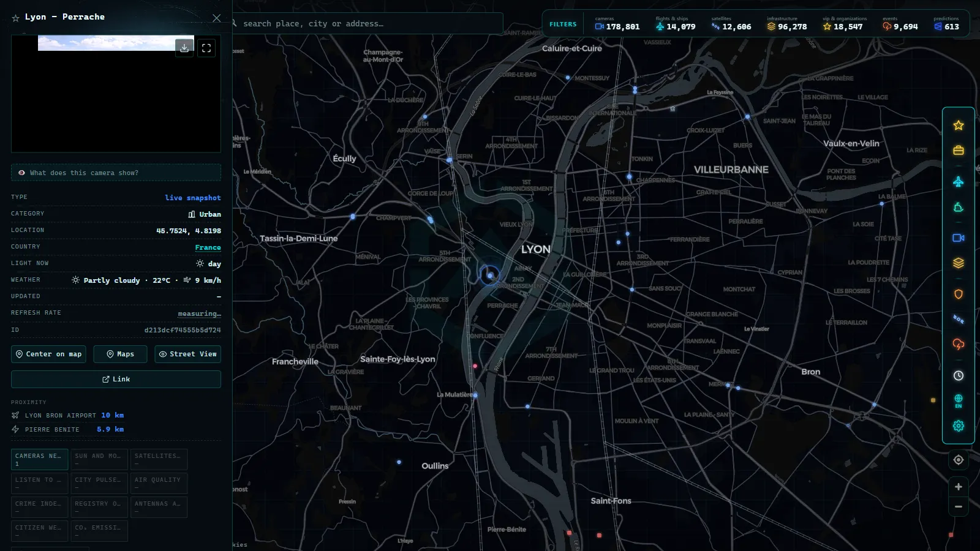This screenshot has height=551, width=980.
Task: Open the France country link
Action: click(208, 247)
